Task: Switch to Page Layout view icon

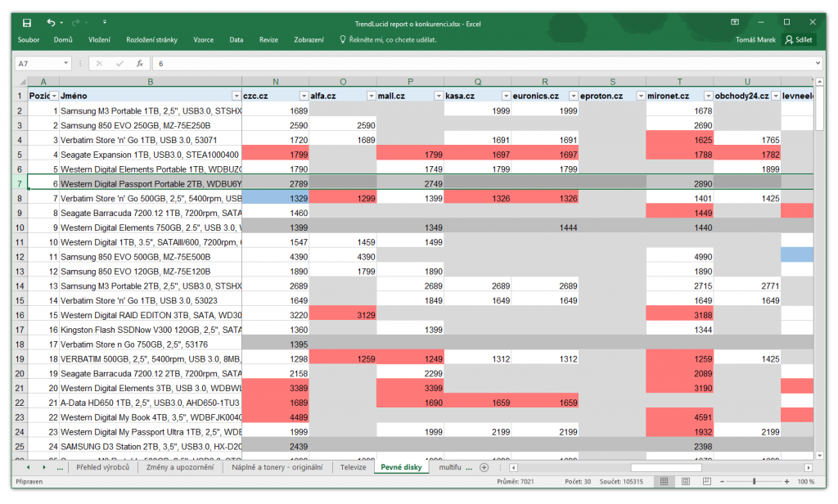Action: coord(686,482)
